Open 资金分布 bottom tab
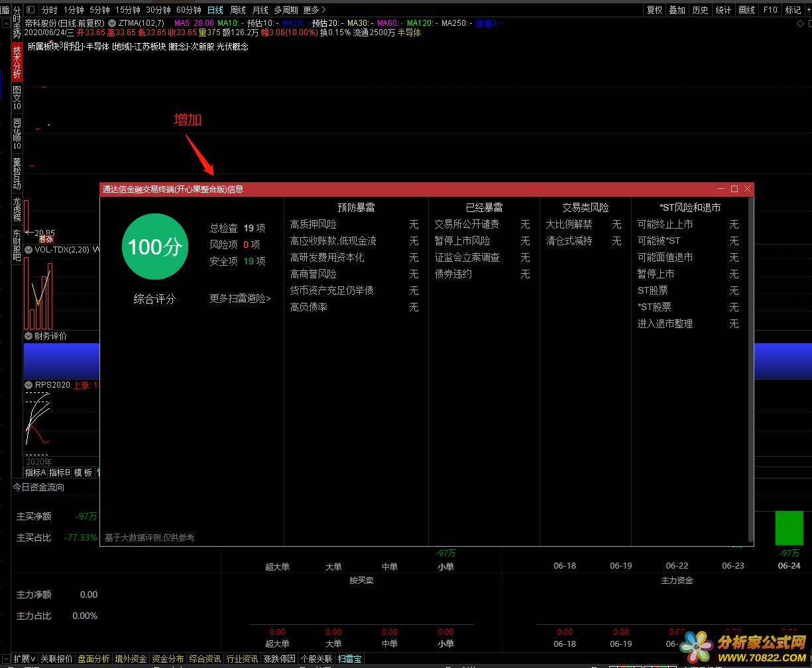Screen dimensions: 812x668 tap(168, 659)
